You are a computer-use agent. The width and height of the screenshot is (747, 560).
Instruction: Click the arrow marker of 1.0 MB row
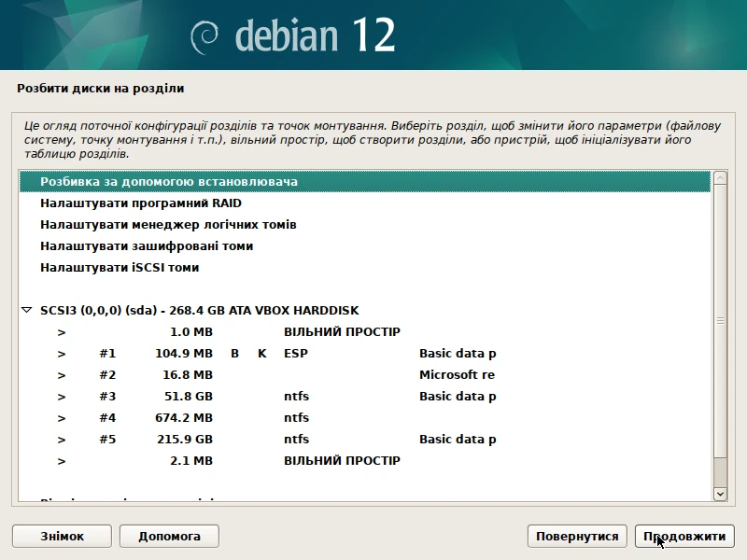coord(62,332)
